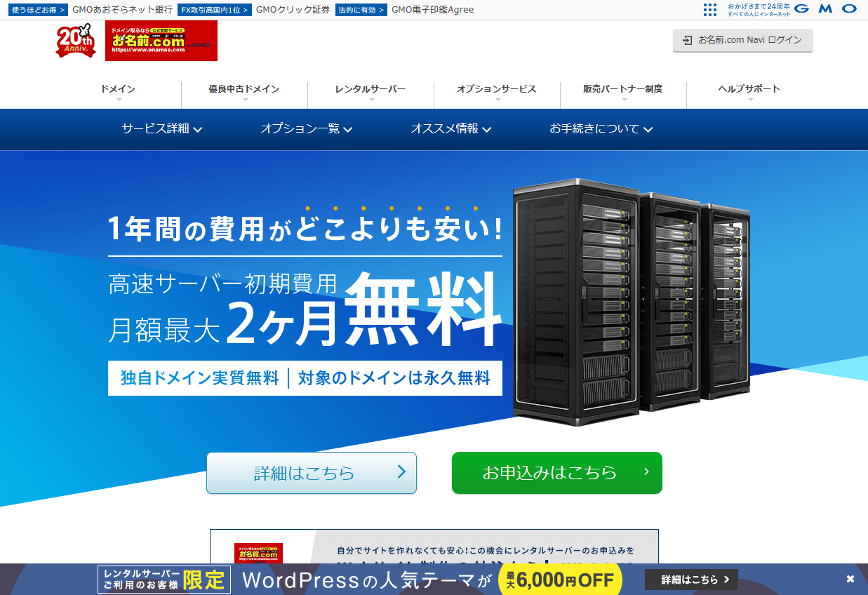Open GMO電子印鑑Agree link
Image resolution: width=868 pixels, height=595 pixels.
coord(432,10)
